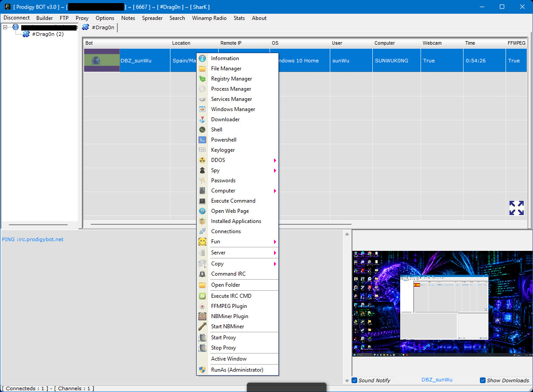The height and width of the screenshot is (392, 533).
Task: Click the DBZ_sunWu link below preview
Action: click(437, 380)
